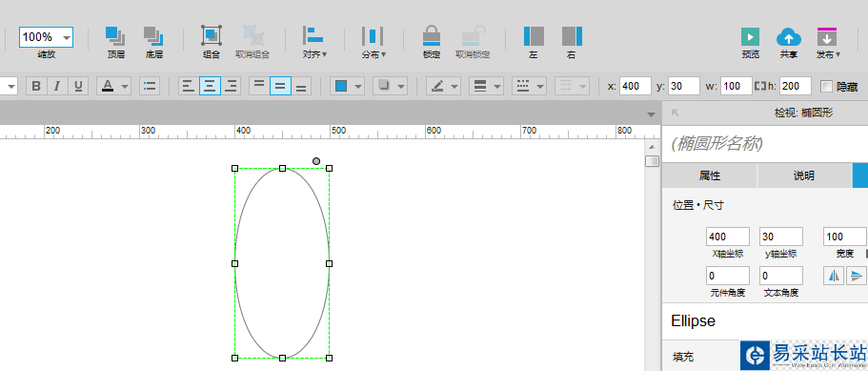Viewport: 868px width, 371px height.
Task: Click the blue fill color swatch
Action: 341,86
